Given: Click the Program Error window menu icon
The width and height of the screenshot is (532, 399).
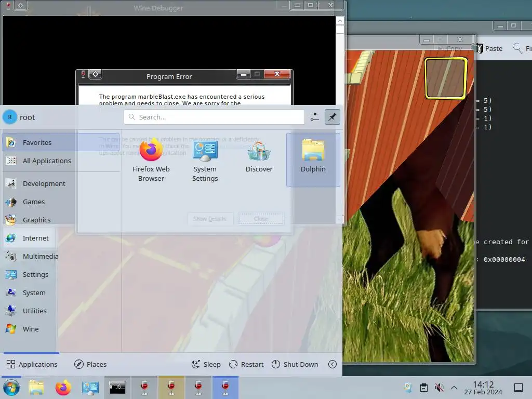Looking at the screenshot, I should (96, 74).
